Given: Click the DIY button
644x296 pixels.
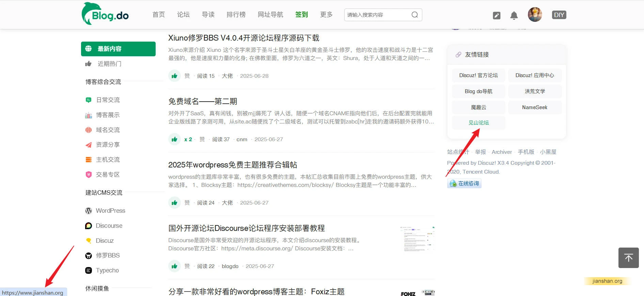Looking at the screenshot, I should point(559,15).
